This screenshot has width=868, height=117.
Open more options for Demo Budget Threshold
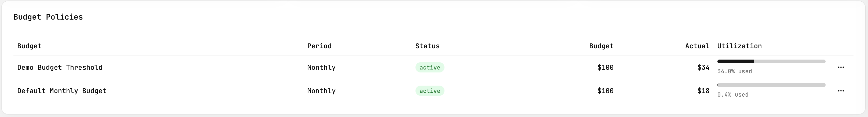(x=840, y=67)
